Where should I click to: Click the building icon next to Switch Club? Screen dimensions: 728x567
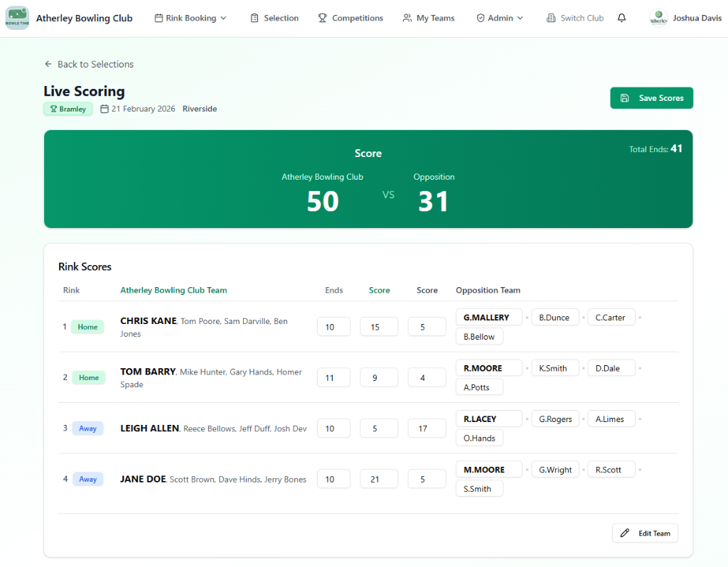coord(551,18)
